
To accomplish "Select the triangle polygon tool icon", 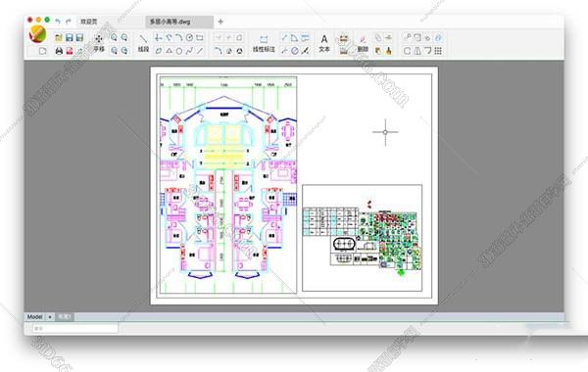I will (x=170, y=51).
